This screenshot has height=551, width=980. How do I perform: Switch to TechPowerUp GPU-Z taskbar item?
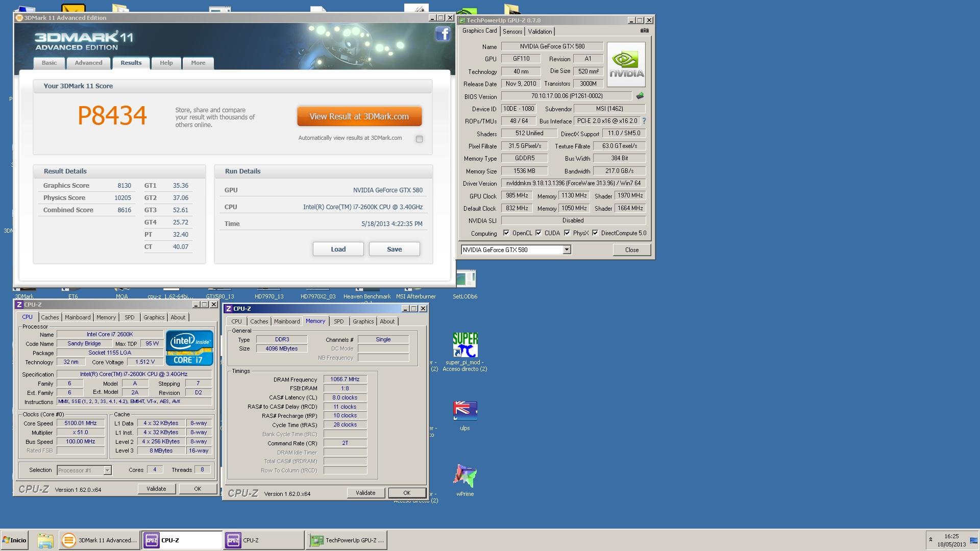coord(347,540)
